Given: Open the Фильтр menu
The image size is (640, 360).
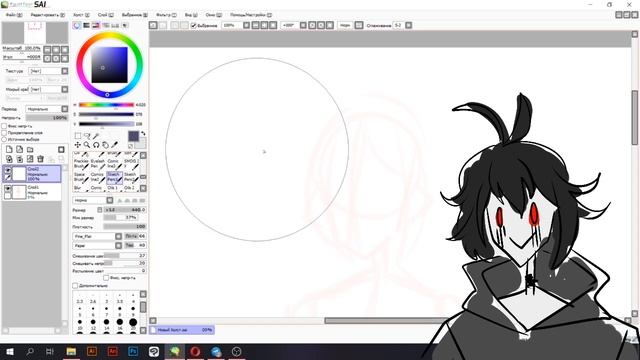Looking at the screenshot, I should (x=166, y=15).
